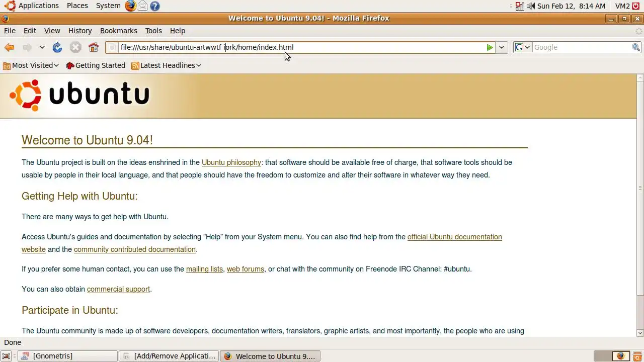Click the red power shutdown icon
Screen dimensions: 644x362
[x=636, y=6]
